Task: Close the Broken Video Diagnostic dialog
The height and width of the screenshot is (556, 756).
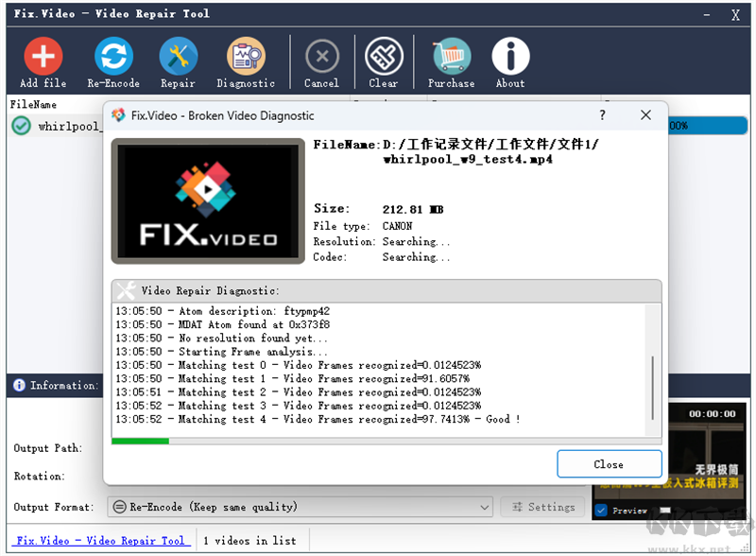Action: 610,464
